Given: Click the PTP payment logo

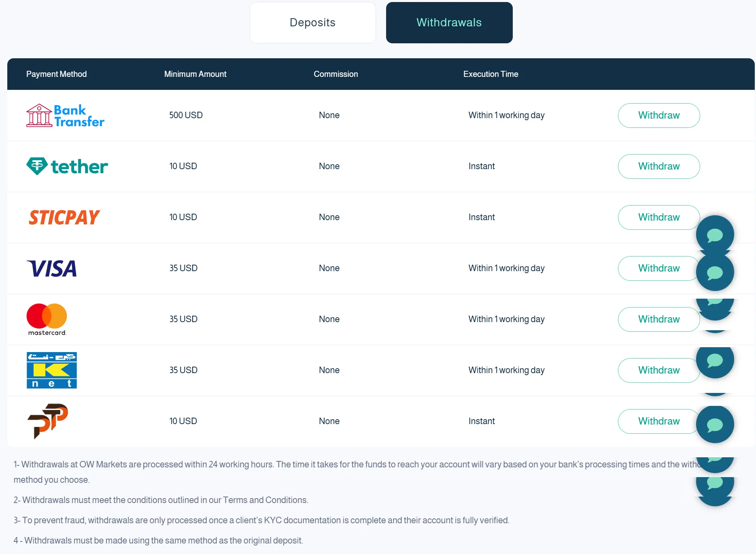Looking at the screenshot, I should tap(48, 421).
